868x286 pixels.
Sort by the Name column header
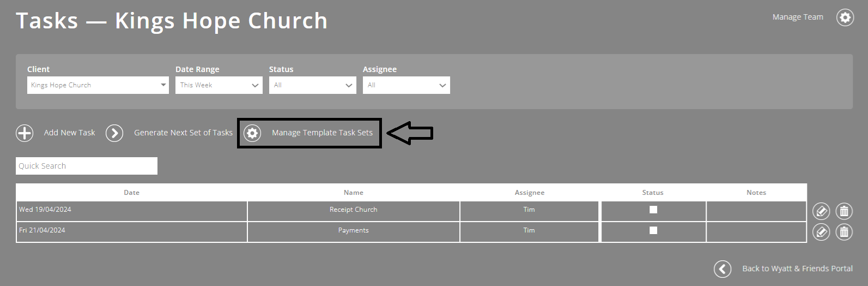coord(354,193)
